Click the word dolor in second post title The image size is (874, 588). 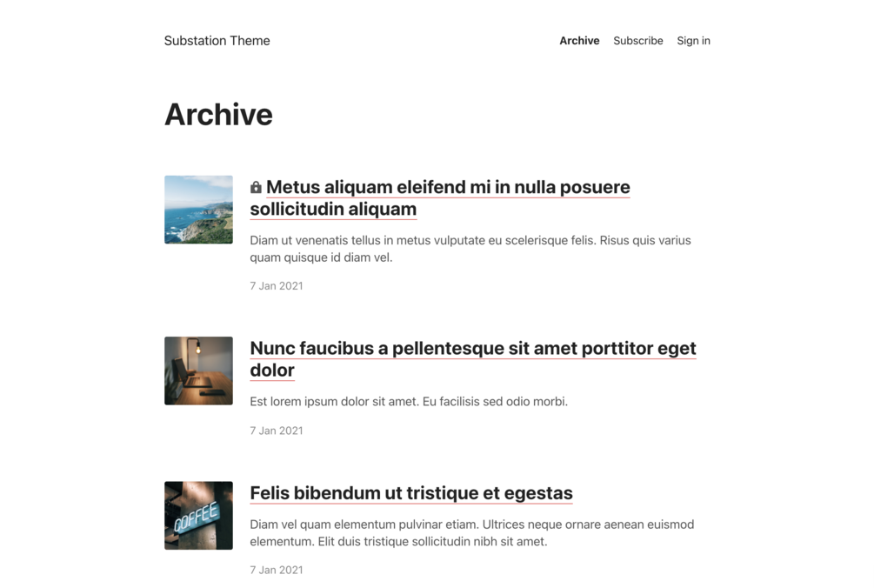tap(272, 370)
